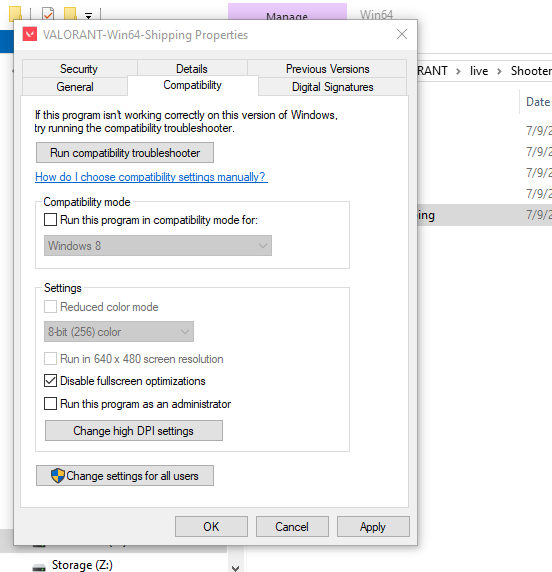Viewport: 552px width, 572px height.
Task: Click the new folder icon in Explorer toolbar
Action: point(70,14)
